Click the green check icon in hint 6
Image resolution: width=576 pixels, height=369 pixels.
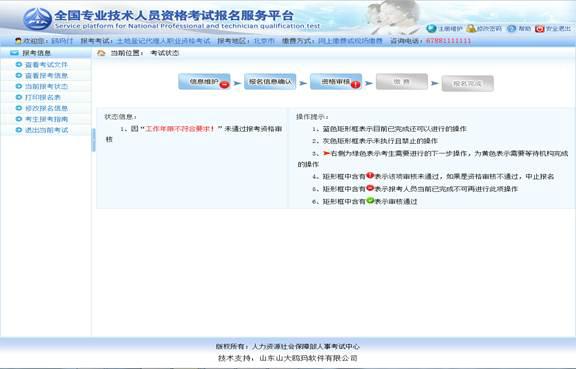(370, 201)
